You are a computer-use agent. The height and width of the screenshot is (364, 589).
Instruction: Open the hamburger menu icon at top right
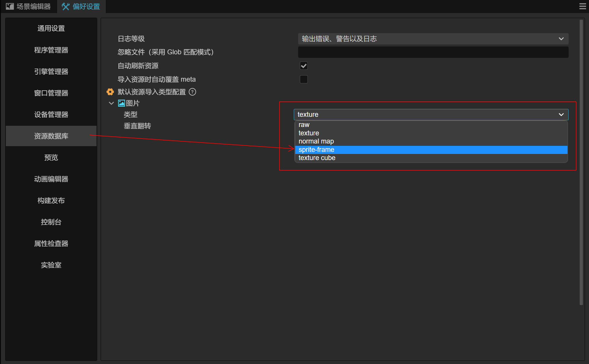[x=583, y=6]
